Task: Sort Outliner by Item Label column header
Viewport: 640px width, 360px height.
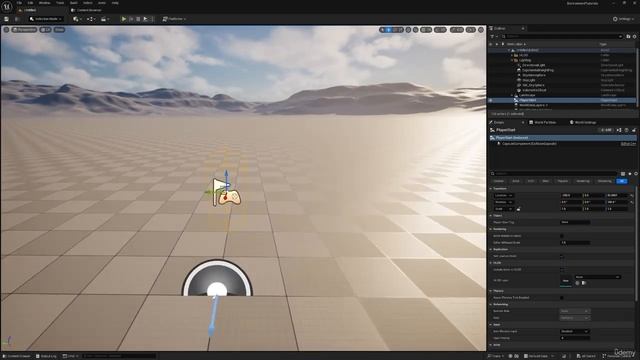Action: tap(516, 44)
